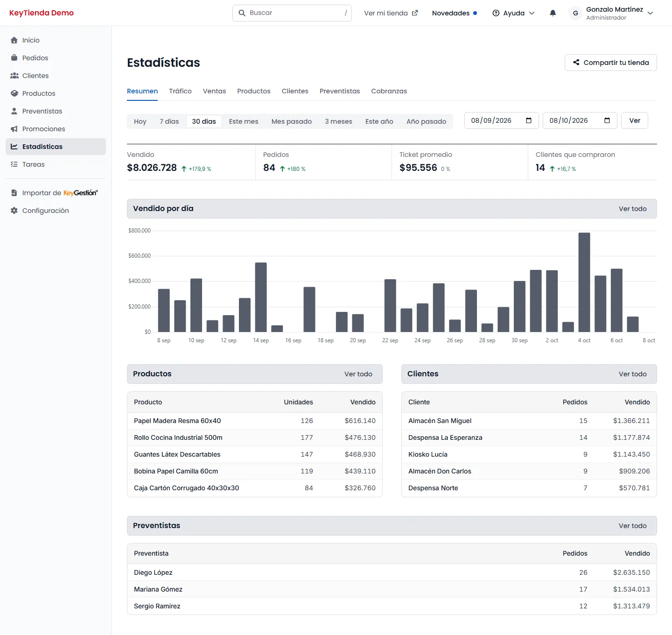Click the Productos box icon

tap(14, 93)
